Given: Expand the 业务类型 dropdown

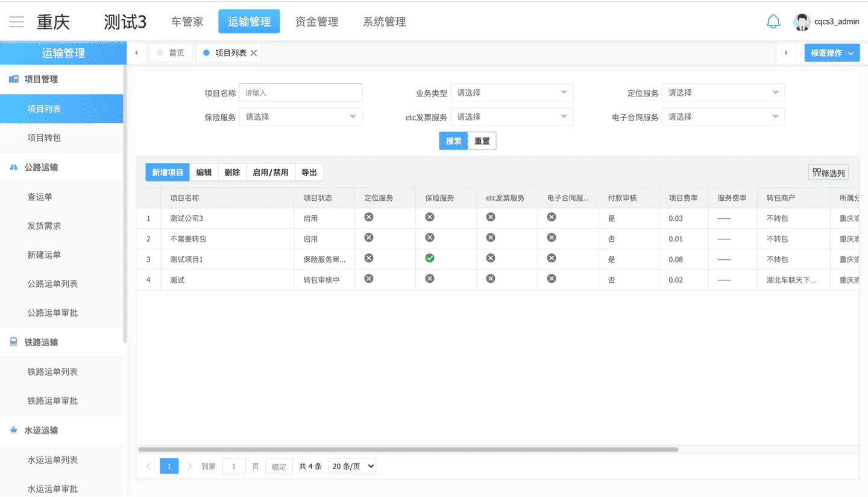Looking at the screenshot, I should [x=511, y=93].
